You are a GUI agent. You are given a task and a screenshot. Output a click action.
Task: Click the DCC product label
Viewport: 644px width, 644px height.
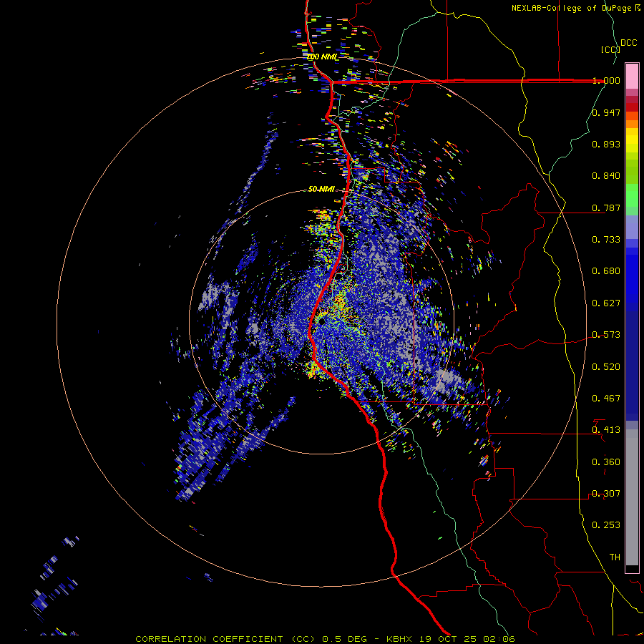(628, 43)
